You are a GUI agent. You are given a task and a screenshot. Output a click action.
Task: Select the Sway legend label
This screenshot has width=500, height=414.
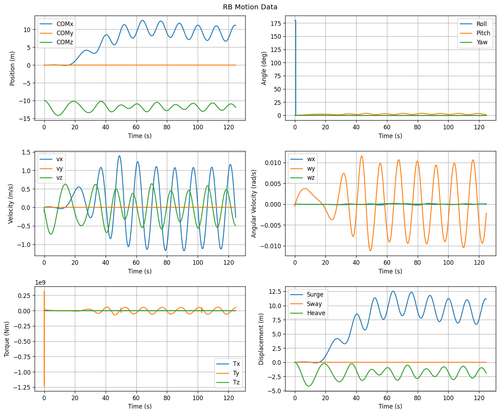(x=314, y=304)
